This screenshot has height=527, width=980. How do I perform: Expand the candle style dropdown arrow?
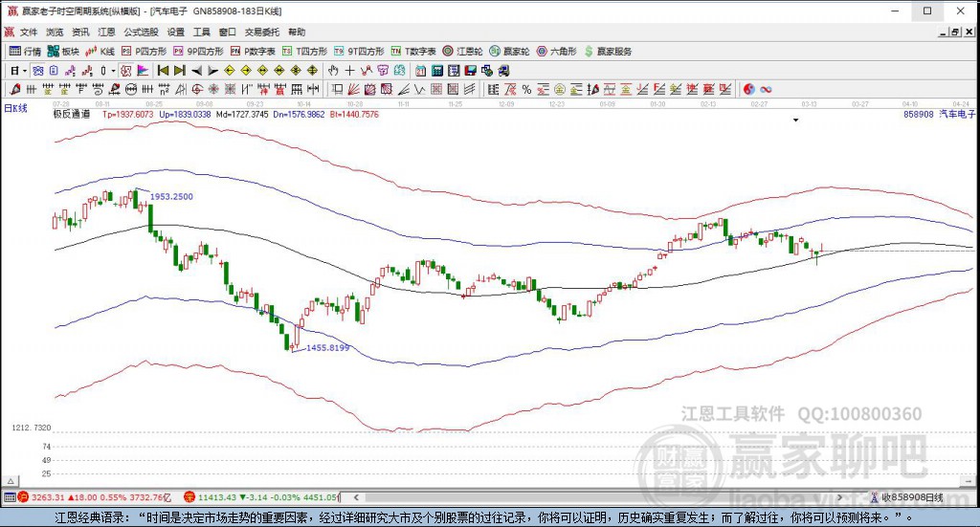coord(113,71)
